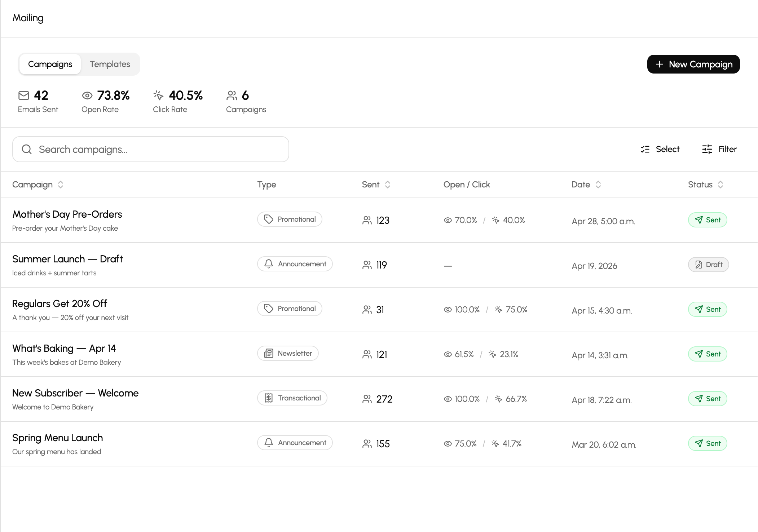Click the eye icon next to Open Rate
758x532 pixels.
[87, 96]
